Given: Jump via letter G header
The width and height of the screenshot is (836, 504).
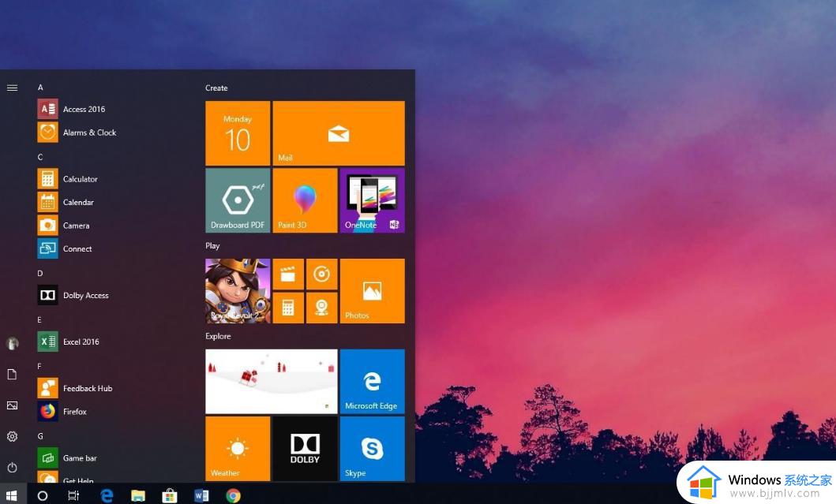Looking at the screenshot, I should point(40,436).
